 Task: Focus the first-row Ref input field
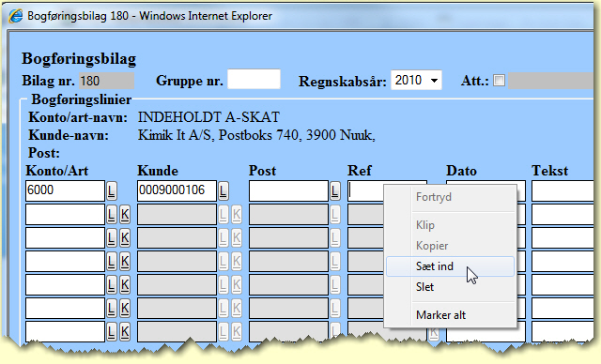click(x=366, y=190)
